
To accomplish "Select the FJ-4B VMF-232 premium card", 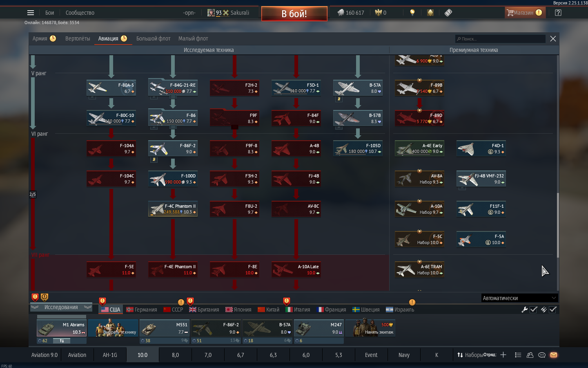I will [481, 179].
